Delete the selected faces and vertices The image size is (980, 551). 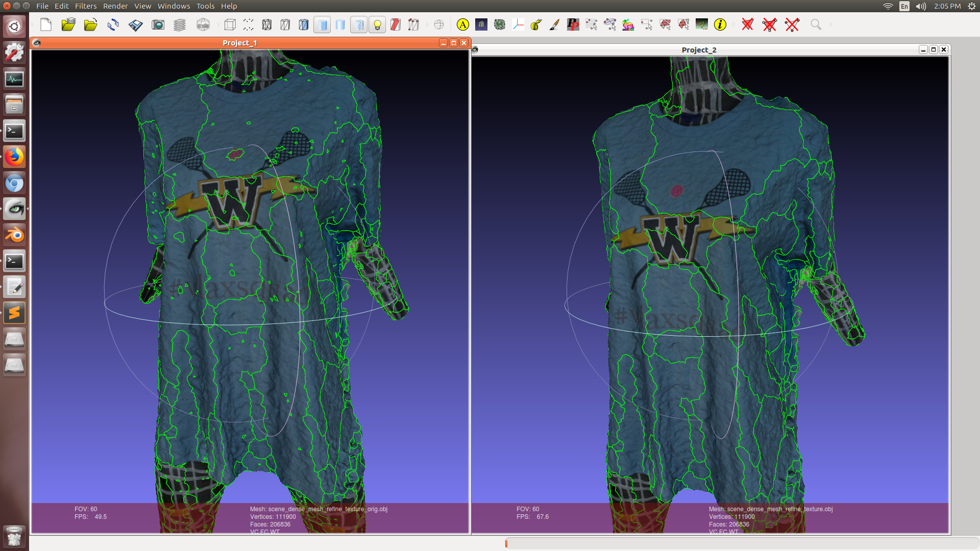click(769, 24)
